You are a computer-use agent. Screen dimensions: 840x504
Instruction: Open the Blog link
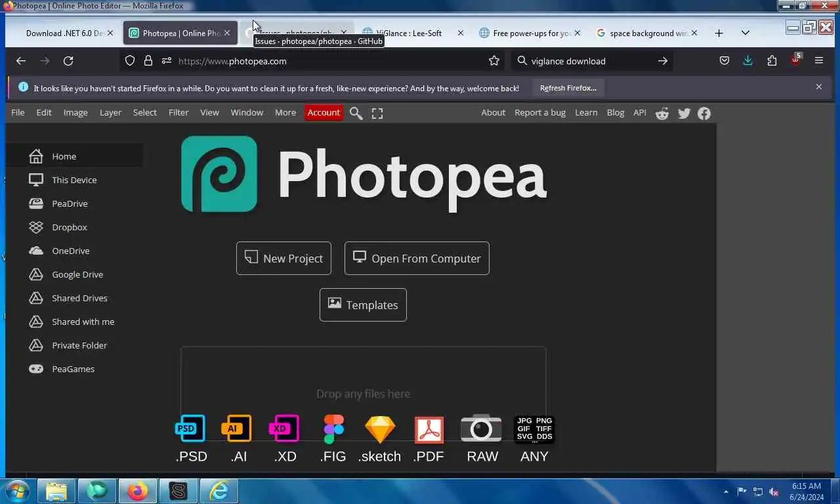pyautogui.click(x=616, y=112)
